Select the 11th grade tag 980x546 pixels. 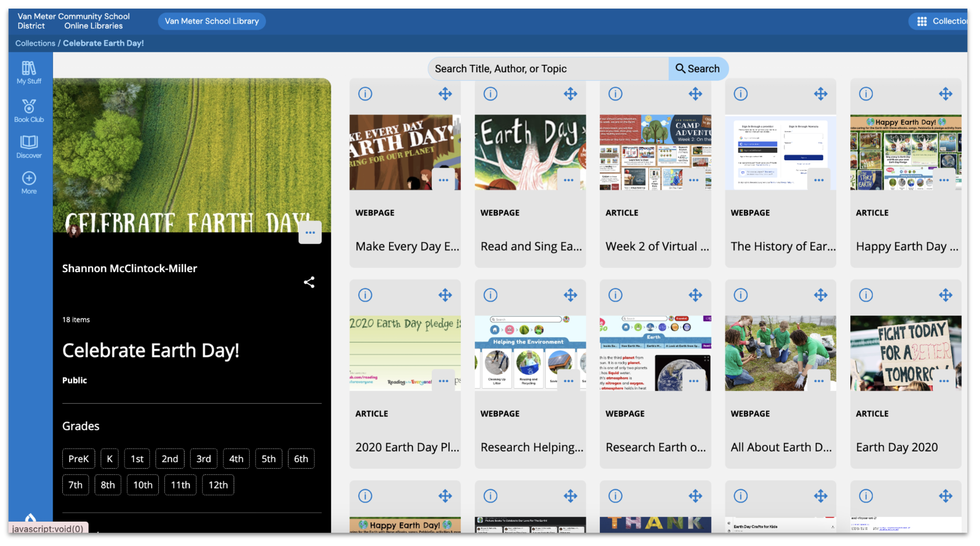click(181, 485)
